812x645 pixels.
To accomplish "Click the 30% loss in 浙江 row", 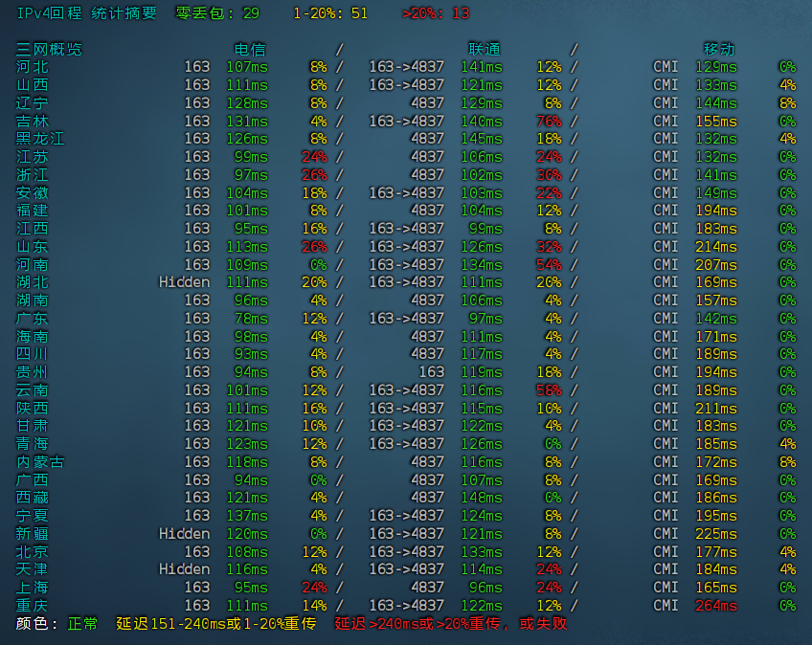I will [549, 175].
